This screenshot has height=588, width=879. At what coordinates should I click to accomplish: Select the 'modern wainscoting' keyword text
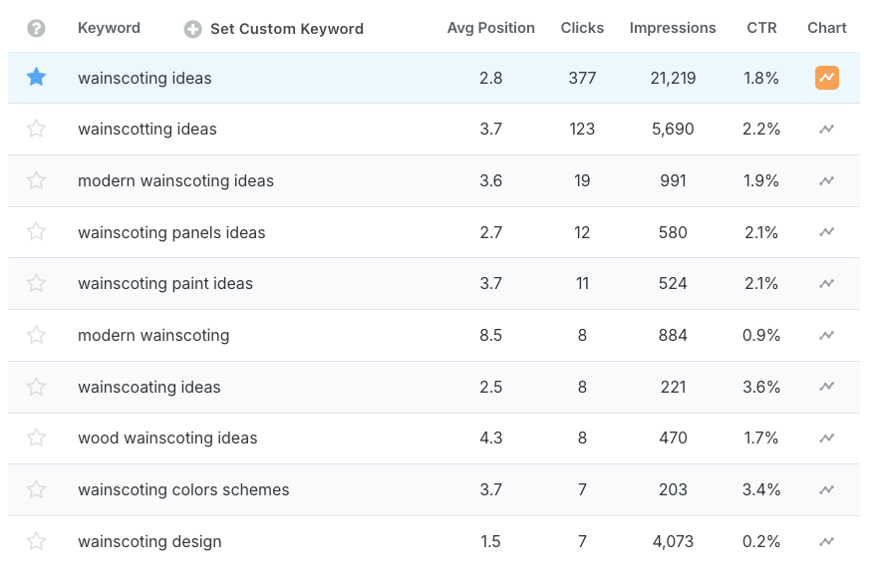pos(153,335)
